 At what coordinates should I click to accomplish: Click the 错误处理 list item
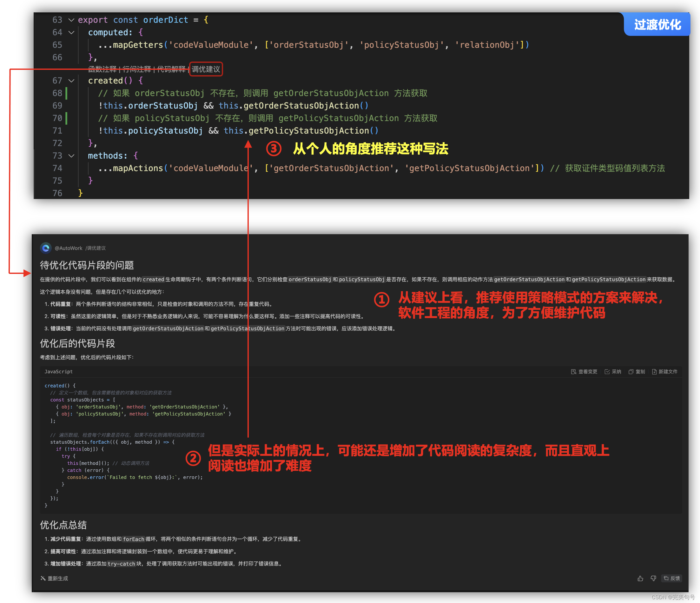(x=220, y=328)
